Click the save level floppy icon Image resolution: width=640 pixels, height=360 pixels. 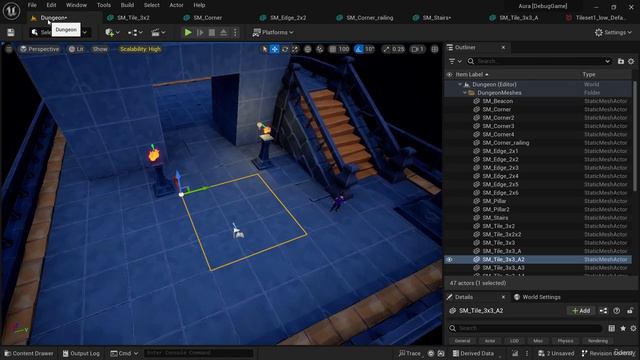(11, 32)
